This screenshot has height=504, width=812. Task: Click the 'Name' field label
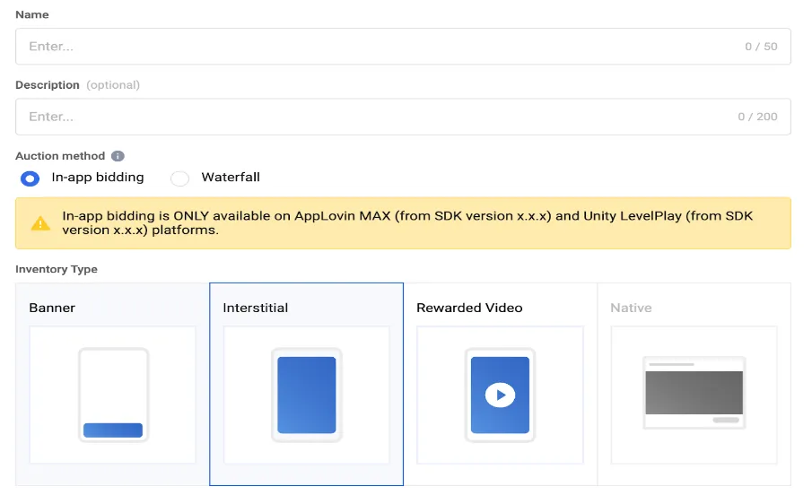tap(32, 15)
